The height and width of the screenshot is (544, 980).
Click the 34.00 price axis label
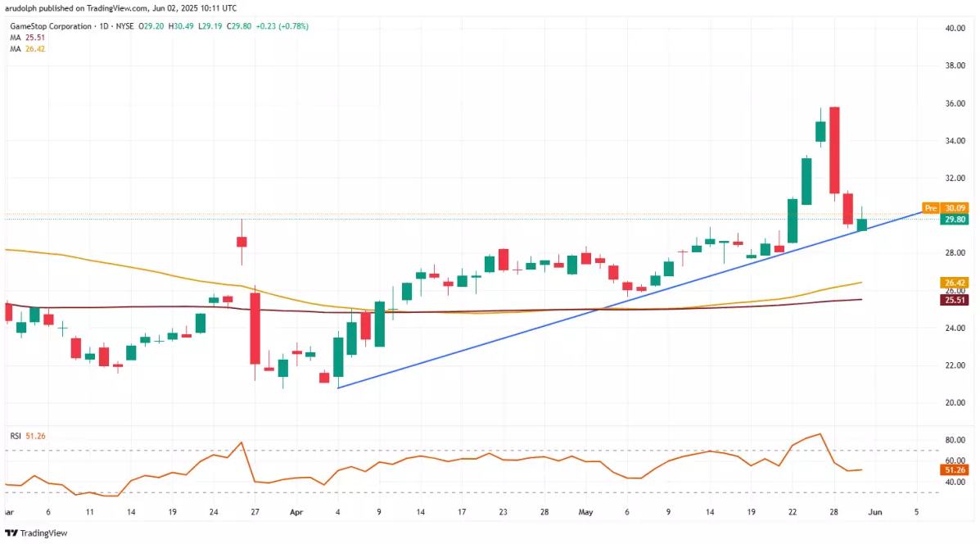pyautogui.click(x=955, y=141)
